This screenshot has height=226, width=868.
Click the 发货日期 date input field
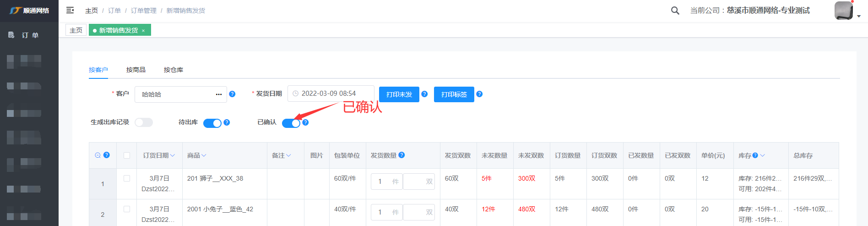click(331, 94)
